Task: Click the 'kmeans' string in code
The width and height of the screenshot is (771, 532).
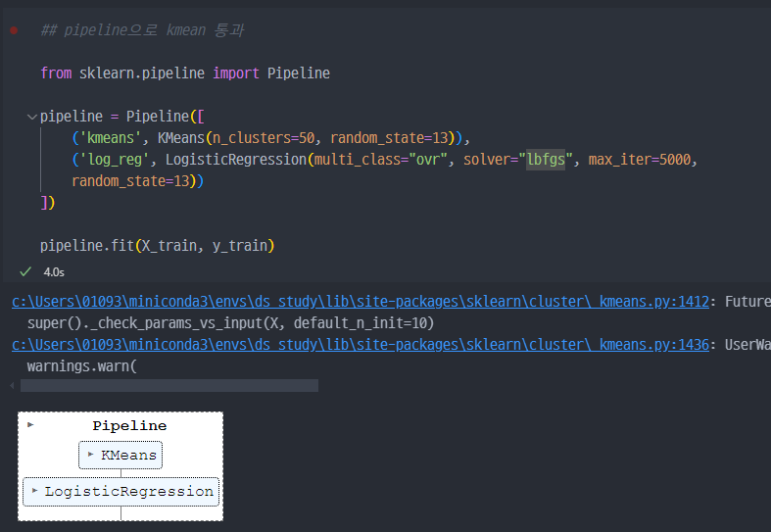Action: tap(111, 138)
